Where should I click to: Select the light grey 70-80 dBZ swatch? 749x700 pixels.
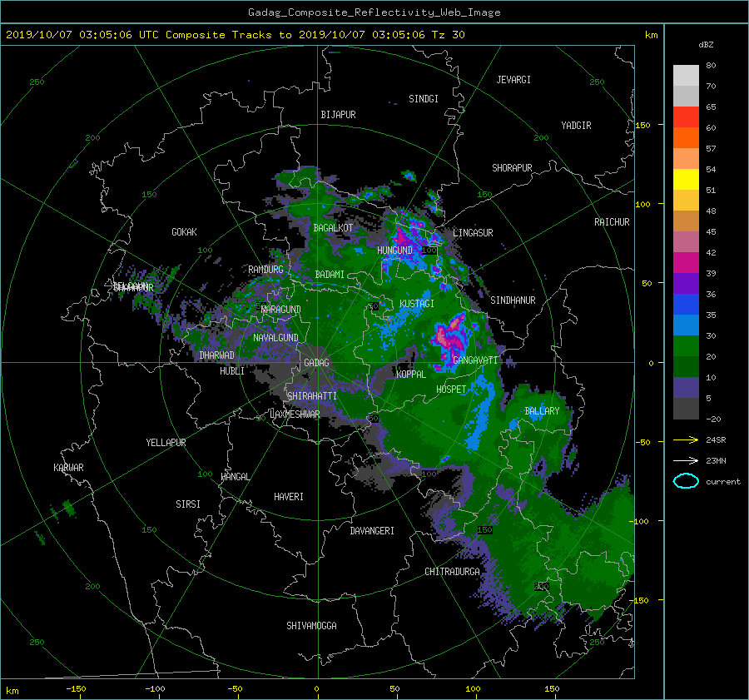686,75
